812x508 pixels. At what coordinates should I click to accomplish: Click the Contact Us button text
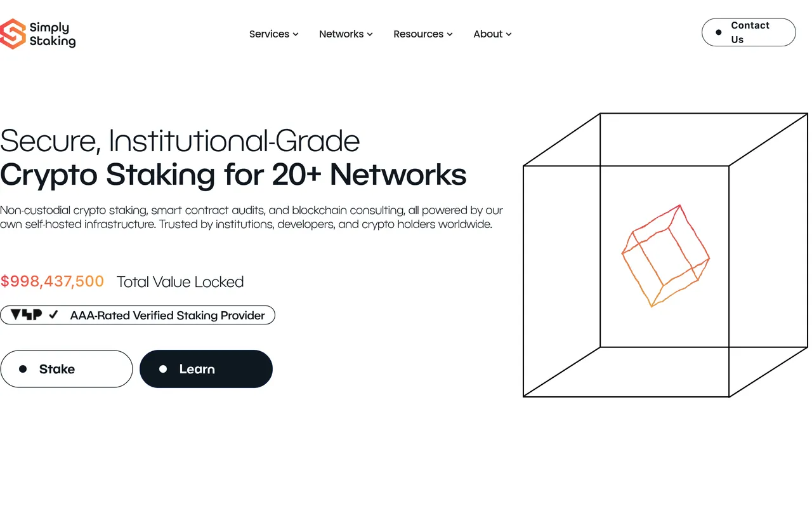pos(750,32)
